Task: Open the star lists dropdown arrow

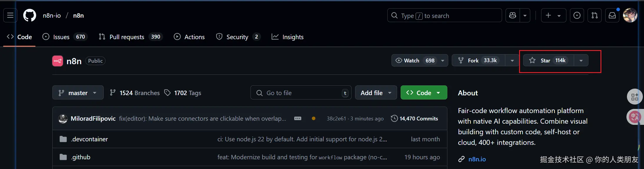Action: (x=581, y=60)
